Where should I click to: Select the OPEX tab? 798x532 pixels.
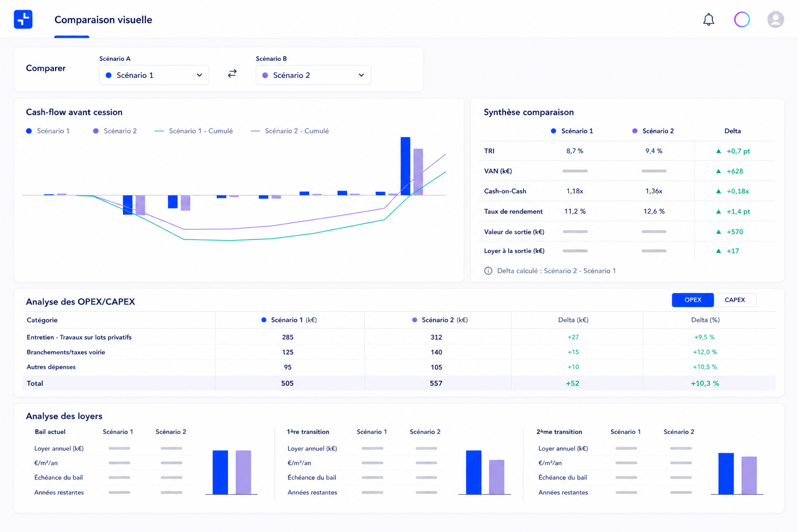tap(693, 300)
